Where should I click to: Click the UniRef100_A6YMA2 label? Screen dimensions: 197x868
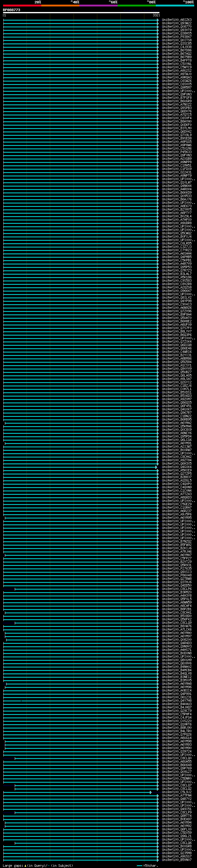177,423
